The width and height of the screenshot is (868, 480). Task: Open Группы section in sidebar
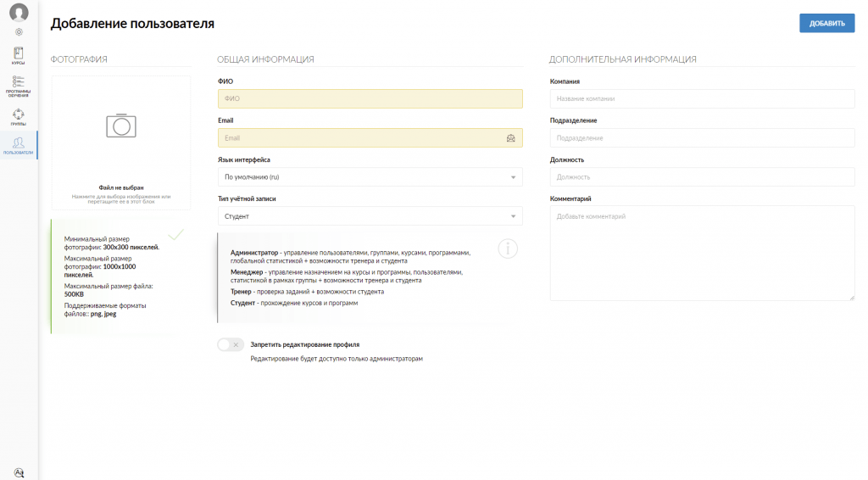pyautogui.click(x=19, y=116)
